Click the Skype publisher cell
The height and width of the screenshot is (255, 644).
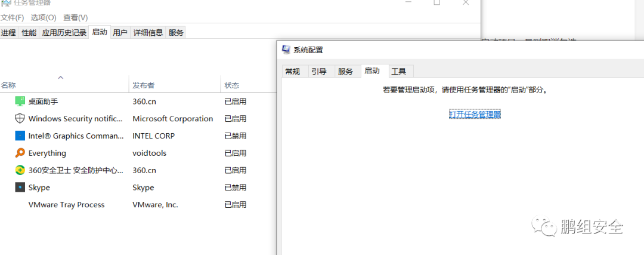143,188
